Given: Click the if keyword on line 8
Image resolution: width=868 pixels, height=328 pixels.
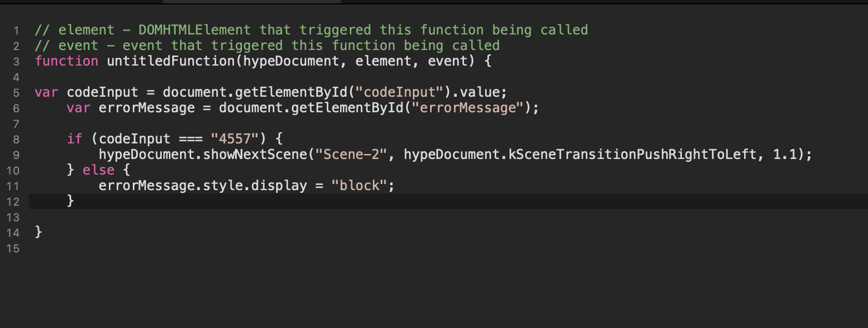Looking at the screenshot, I should pos(74,139).
